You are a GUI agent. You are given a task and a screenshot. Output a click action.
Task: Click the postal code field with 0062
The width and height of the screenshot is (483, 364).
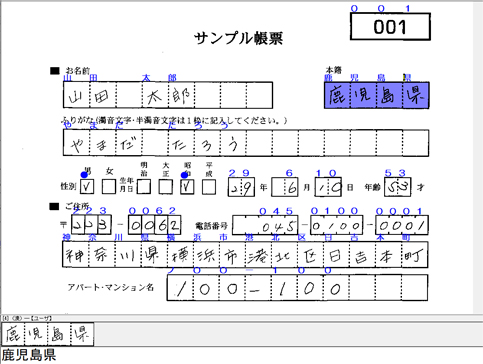click(155, 225)
